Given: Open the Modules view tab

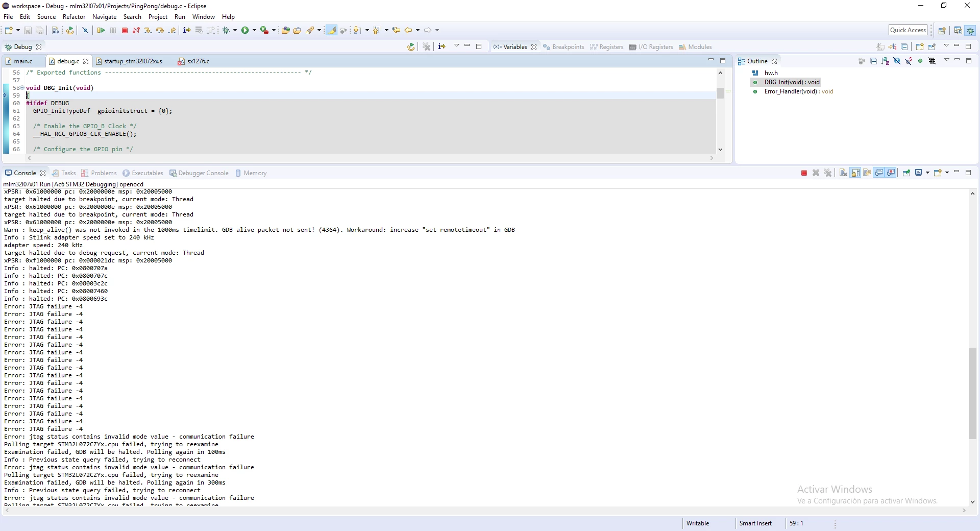Looking at the screenshot, I should 695,47.
